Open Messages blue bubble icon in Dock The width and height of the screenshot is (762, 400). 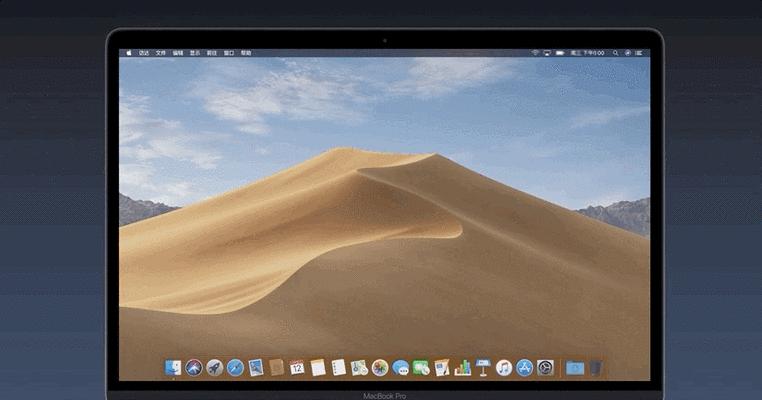click(x=401, y=368)
